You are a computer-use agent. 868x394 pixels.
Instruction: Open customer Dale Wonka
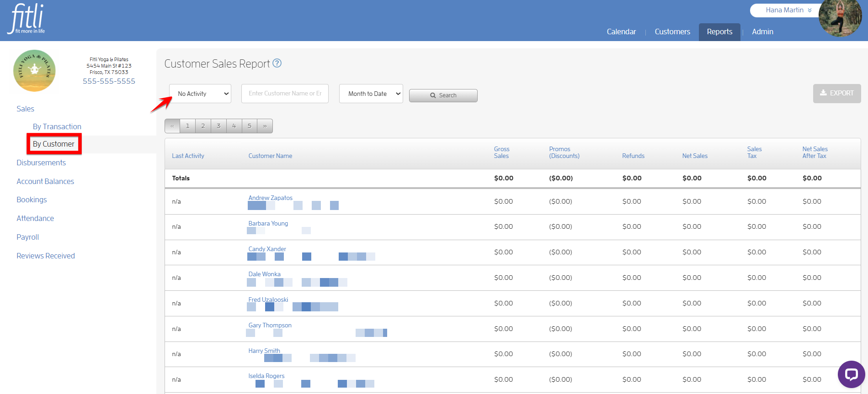(x=264, y=274)
